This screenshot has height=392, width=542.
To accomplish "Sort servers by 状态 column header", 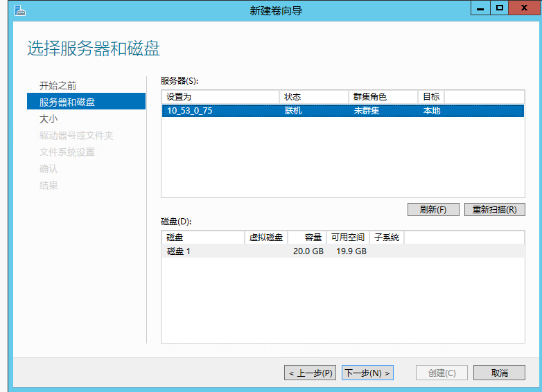I will (314, 97).
